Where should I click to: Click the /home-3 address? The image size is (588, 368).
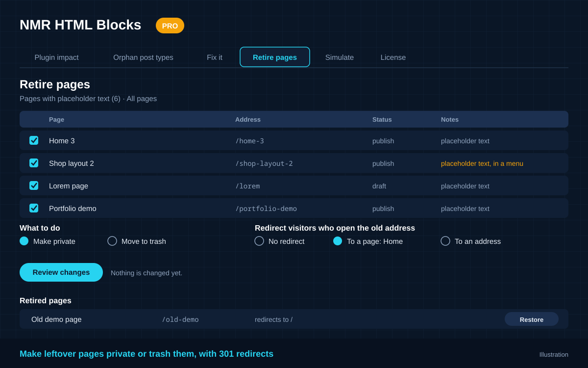click(249, 141)
